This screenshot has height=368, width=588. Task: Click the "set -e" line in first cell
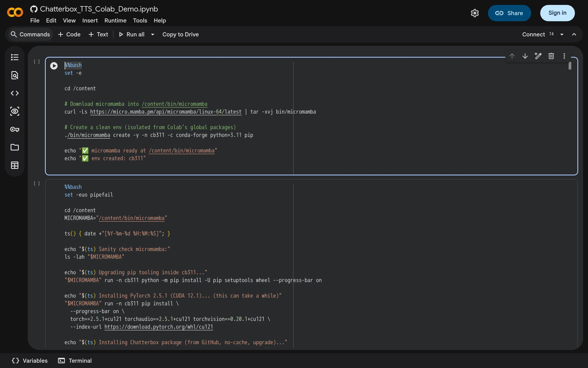tap(73, 73)
